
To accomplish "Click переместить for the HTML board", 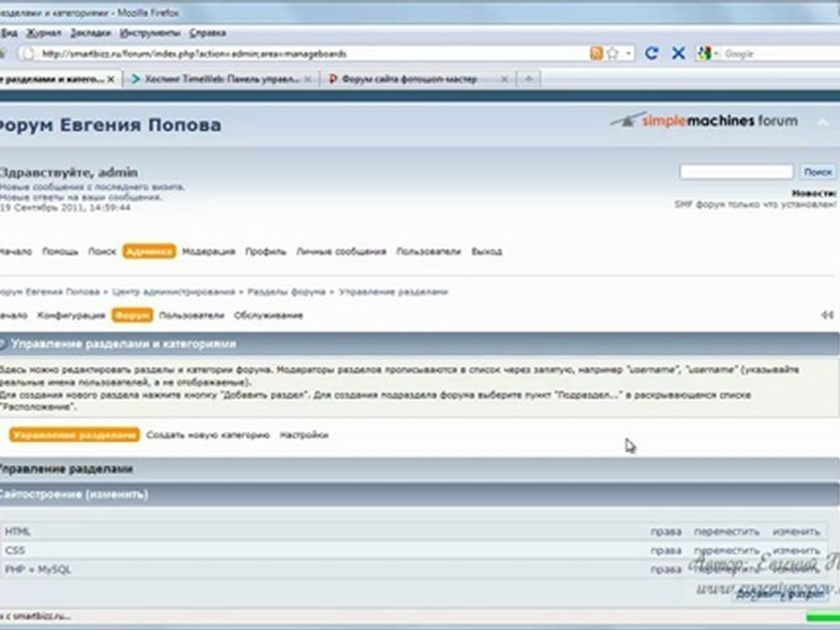I will click(x=726, y=532).
